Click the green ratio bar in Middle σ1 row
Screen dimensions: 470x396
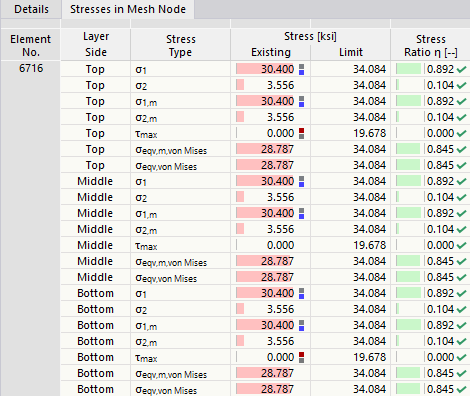point(409,181)
